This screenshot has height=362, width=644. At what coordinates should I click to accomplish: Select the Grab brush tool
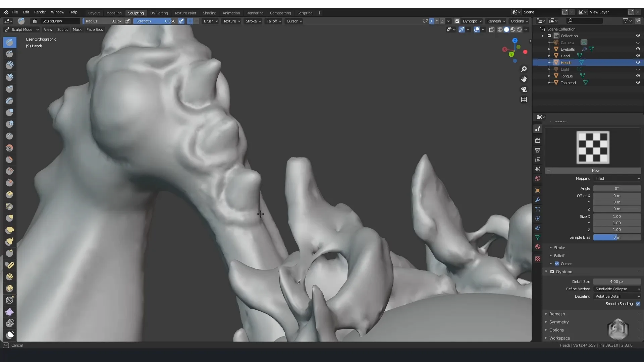click(10, 218)
